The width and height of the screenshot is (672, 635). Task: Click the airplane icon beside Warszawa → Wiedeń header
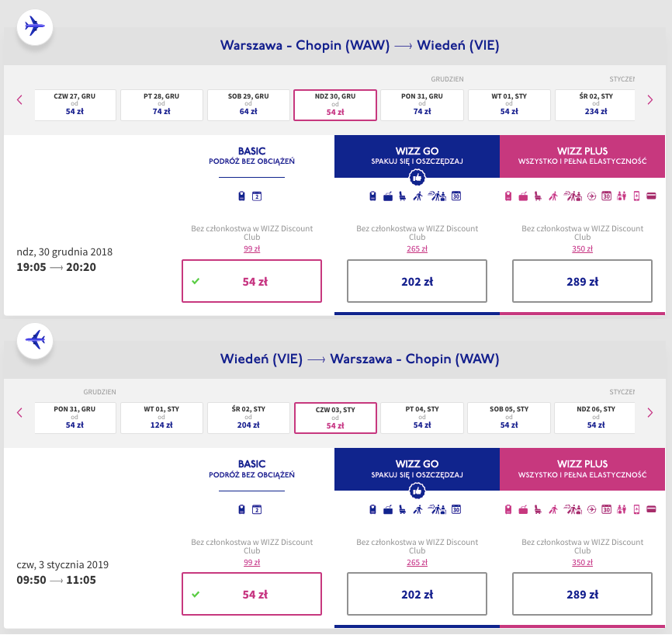pyautogui.click(x=35, y=27)
